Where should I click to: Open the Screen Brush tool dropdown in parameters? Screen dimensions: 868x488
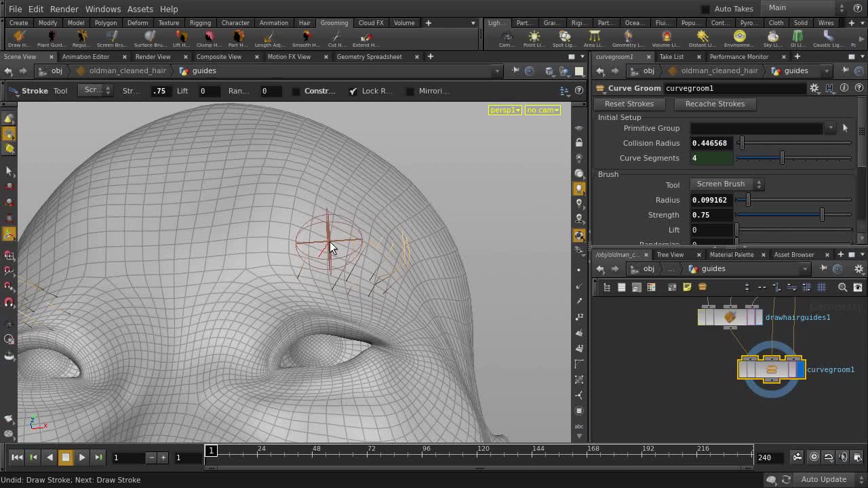click(x=726, y=184)
